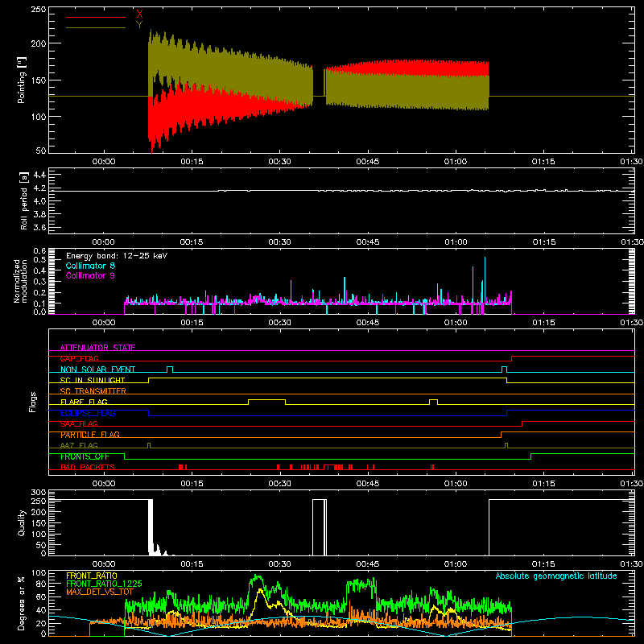Click the 00:45 time label under the modulation plot
The height and width of the screenshot is (644, 644).
[368, 323]
